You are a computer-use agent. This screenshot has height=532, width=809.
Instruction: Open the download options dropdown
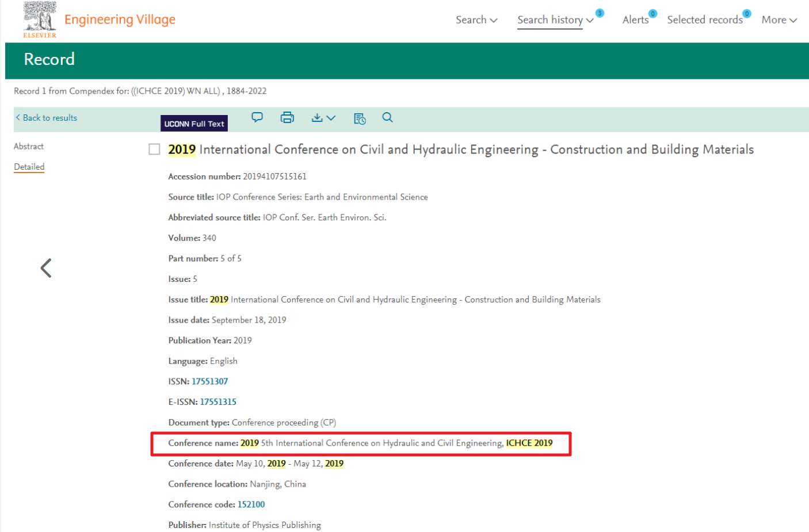pyautogui.click(x=323, y=118)
